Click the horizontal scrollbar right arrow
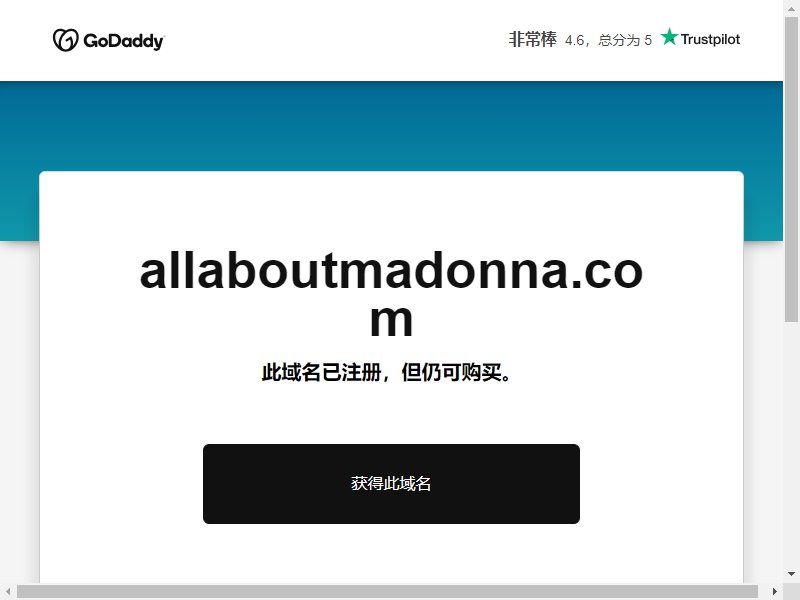 [x=774, y=591]
